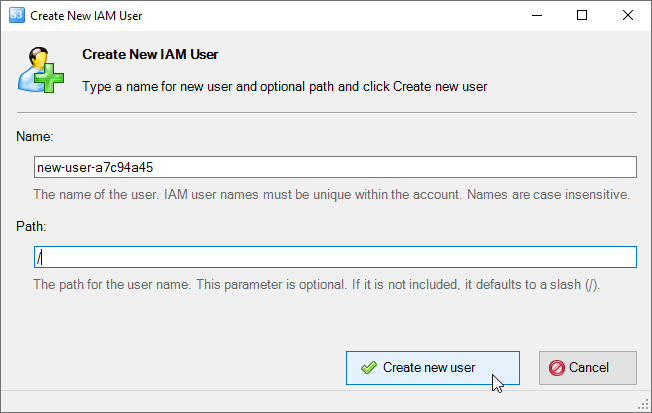Image resolution: width=652 pixels, height=413 pixels.
Task: Click the Create new user button
Action: tap(432, 368)
